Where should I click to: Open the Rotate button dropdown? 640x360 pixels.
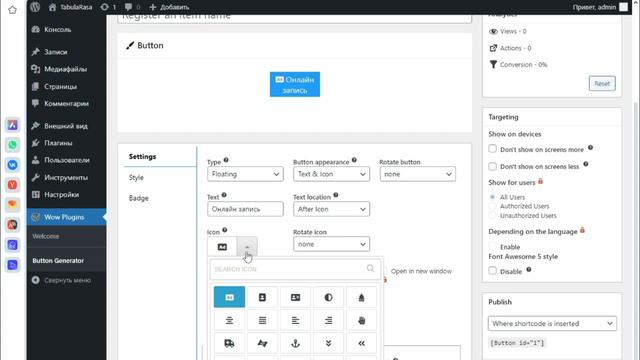(418, 174)
